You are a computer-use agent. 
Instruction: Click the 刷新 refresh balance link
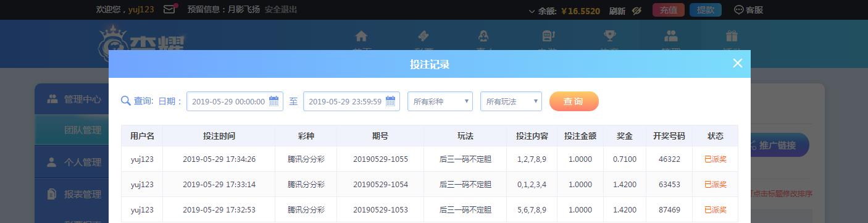pyautogui.click(x=617, y=11)
